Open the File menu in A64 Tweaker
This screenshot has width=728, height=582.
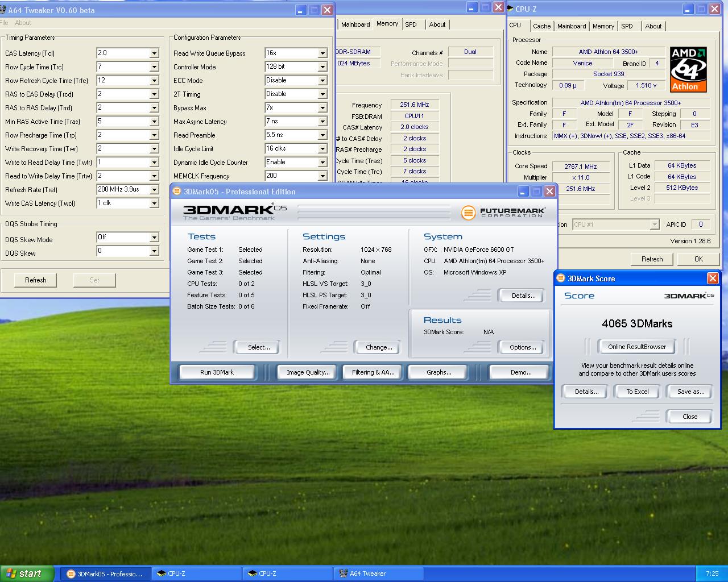pyautogui.click(x=4, y=23)
